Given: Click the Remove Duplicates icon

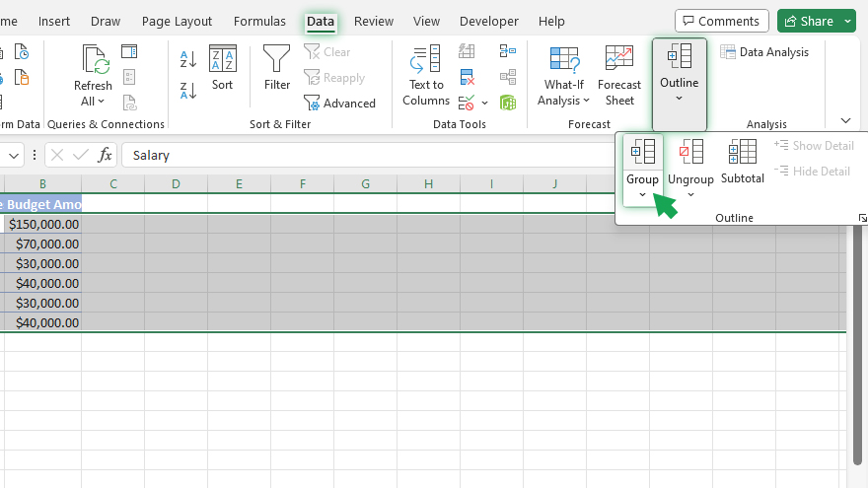Looking at the screenshot, I should click(467, 77).
